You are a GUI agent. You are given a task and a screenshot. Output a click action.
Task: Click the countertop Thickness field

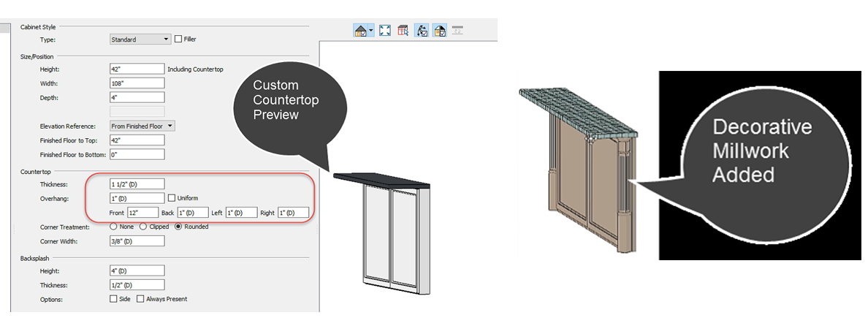[x=137, y=184]
